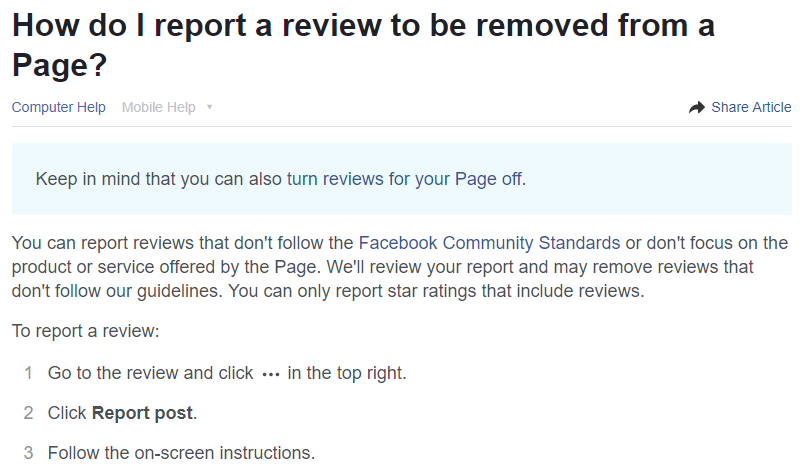Click the step number 2 marker
This screenshot has width=812, height=469.
[28, 413]
